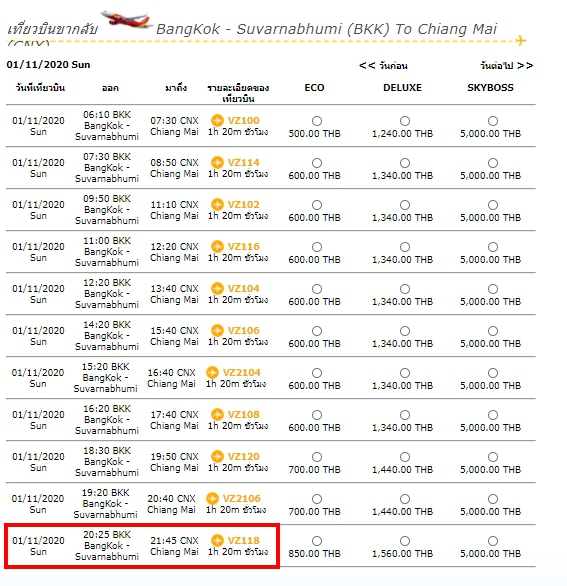This screenshot has width=567, height=586.
Task: Click the orange arrow icon beside VZ2104
Action: [212, 372]
